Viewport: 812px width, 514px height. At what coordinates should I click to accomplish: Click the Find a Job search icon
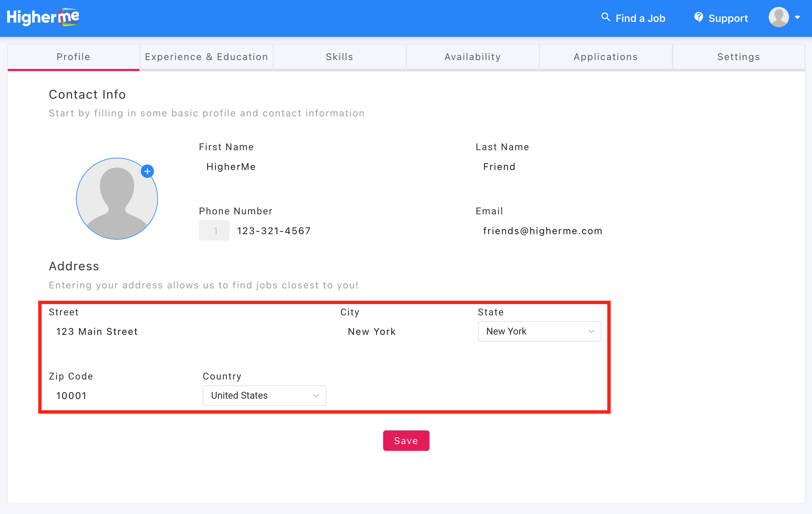pos(606,17)
